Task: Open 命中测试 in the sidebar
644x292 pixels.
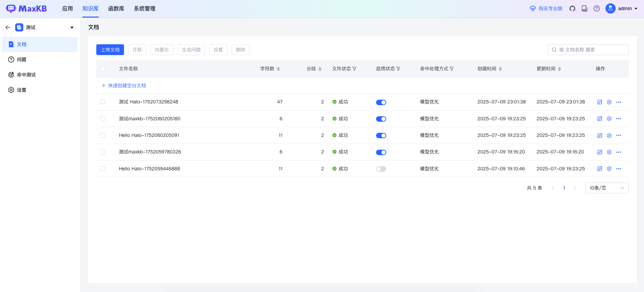Action: point(40,75)
